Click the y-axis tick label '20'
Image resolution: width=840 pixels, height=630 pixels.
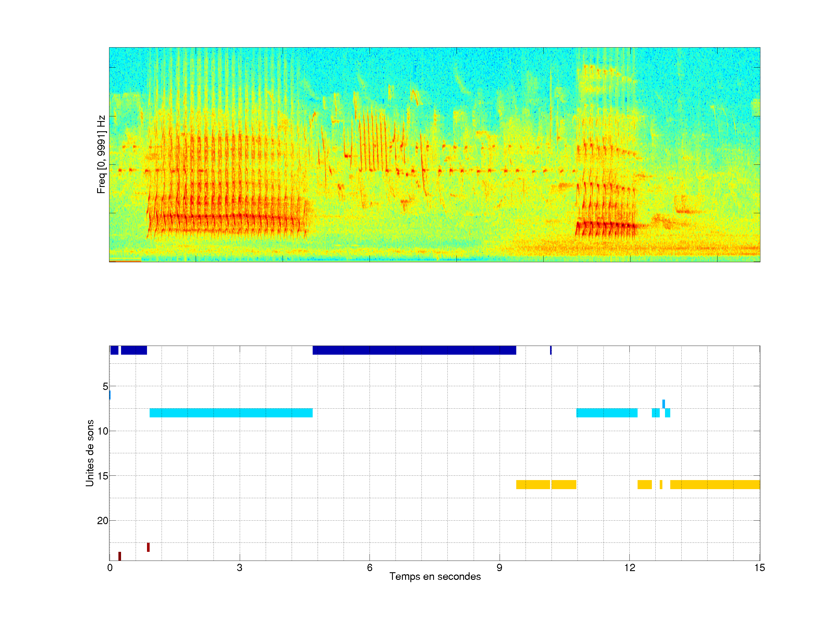(x=103, y=521)
